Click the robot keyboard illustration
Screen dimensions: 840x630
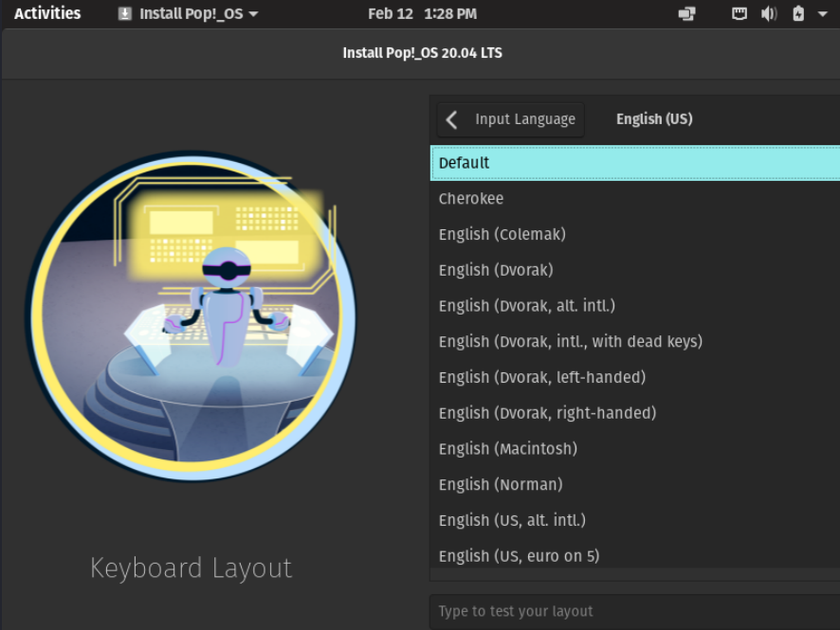coord(191,316)
